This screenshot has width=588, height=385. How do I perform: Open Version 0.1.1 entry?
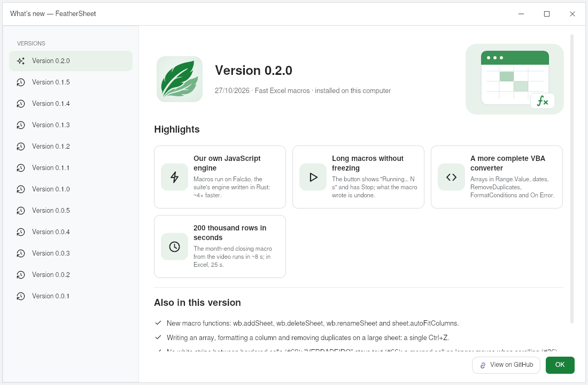[x=71, y=168]
